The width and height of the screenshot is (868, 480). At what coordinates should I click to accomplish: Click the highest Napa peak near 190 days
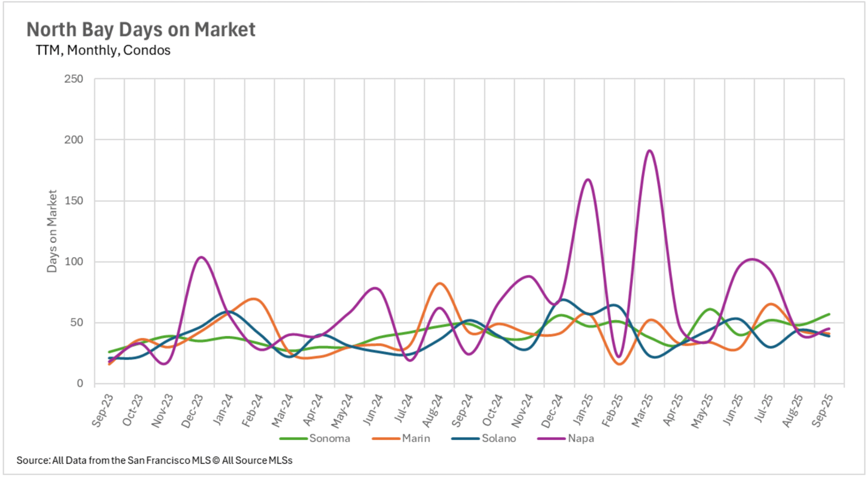coord(650,151)
